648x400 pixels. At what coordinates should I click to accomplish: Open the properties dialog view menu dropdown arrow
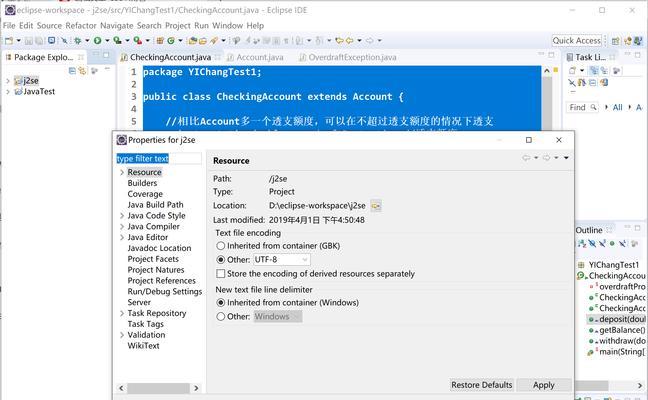point(566,158)
